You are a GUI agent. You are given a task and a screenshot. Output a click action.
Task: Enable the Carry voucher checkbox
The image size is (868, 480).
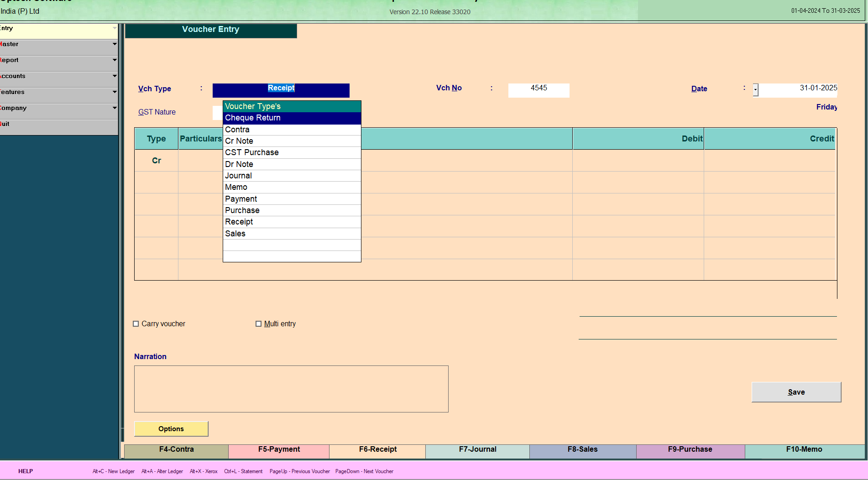(x=136, y=324)
